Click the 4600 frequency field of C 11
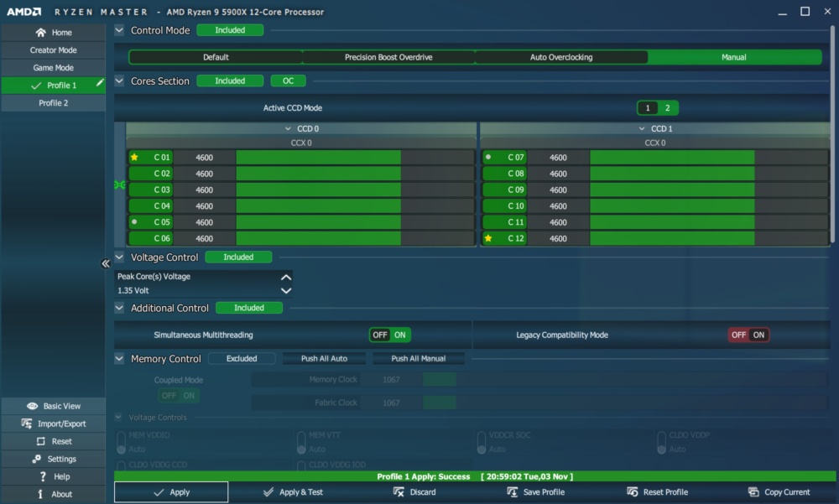839x504 pixels. (558, 222)
